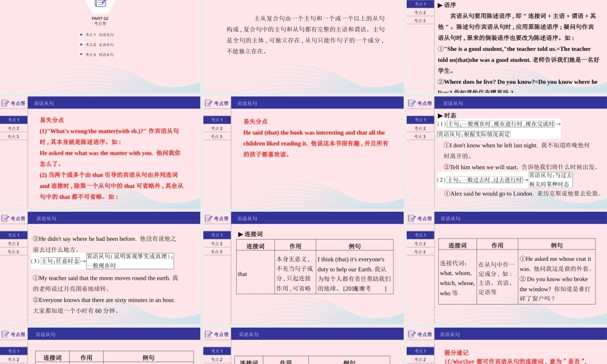The image size is (607, 364).
Task: Click the "that" cell in the 连接词 table
Action: pyautogui.click(x=256, y=274)
